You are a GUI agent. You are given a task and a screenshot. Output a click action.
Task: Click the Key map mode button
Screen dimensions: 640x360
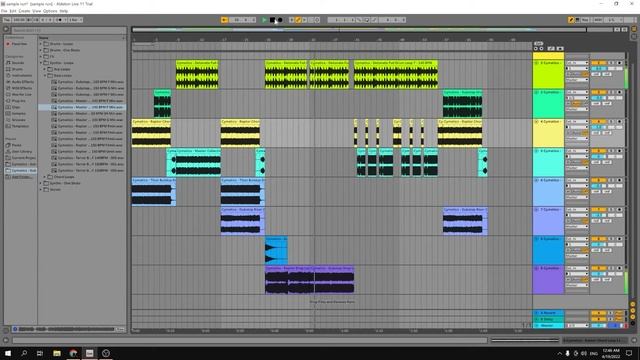[585, 20]
